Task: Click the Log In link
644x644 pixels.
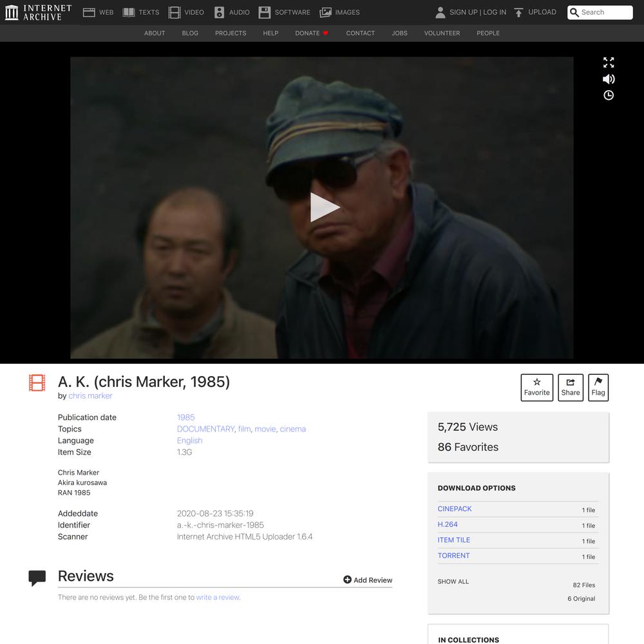Action: 495,12
